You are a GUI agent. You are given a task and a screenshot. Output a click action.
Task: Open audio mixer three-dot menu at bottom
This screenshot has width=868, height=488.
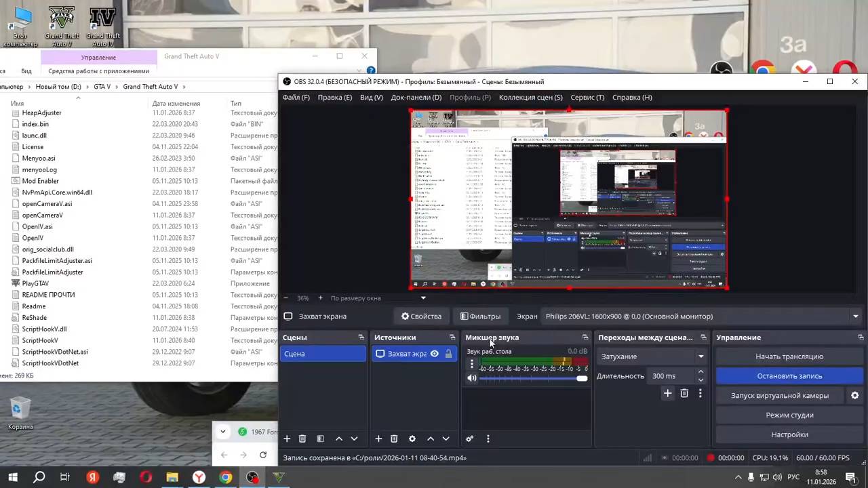tap(488, 439)
